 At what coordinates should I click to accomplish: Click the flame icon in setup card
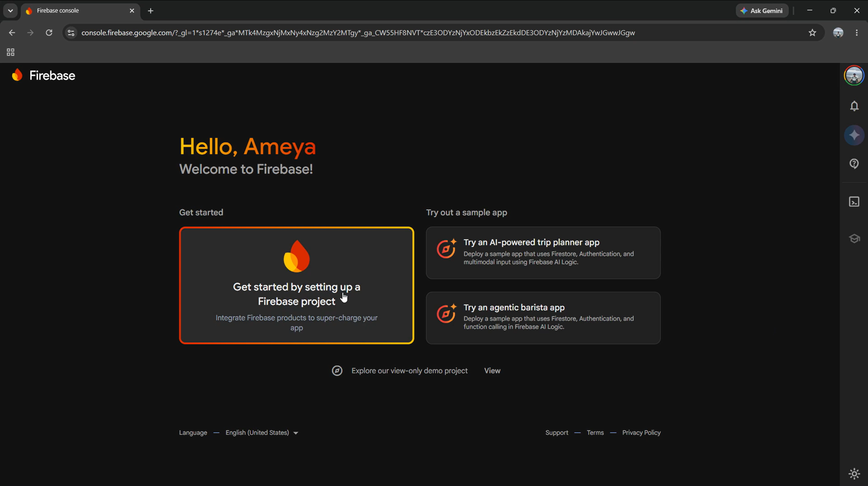click(x=297, y=256)
